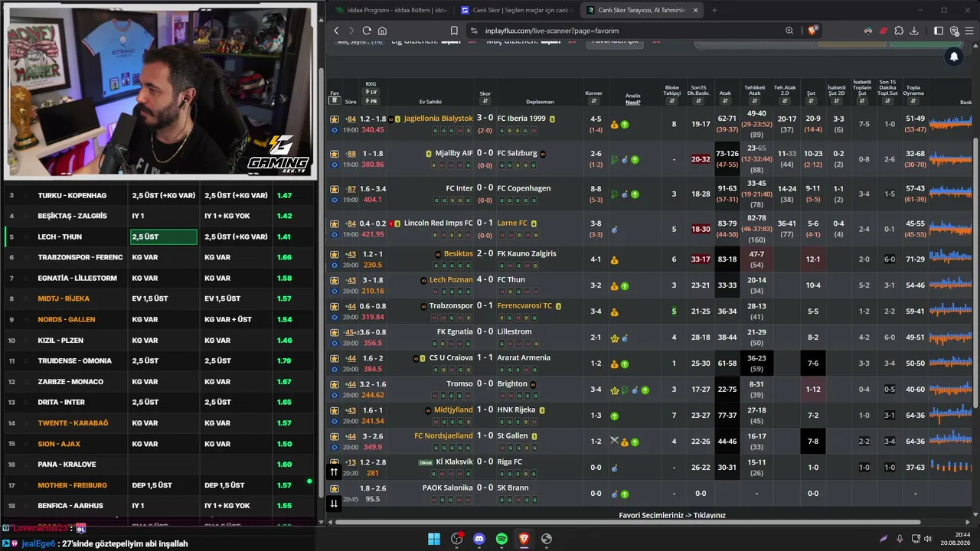Select the LECH - THUN 2,5 ÜST cell
The width and height of the screenshot is (980, 551).
[x=164, y=236]
